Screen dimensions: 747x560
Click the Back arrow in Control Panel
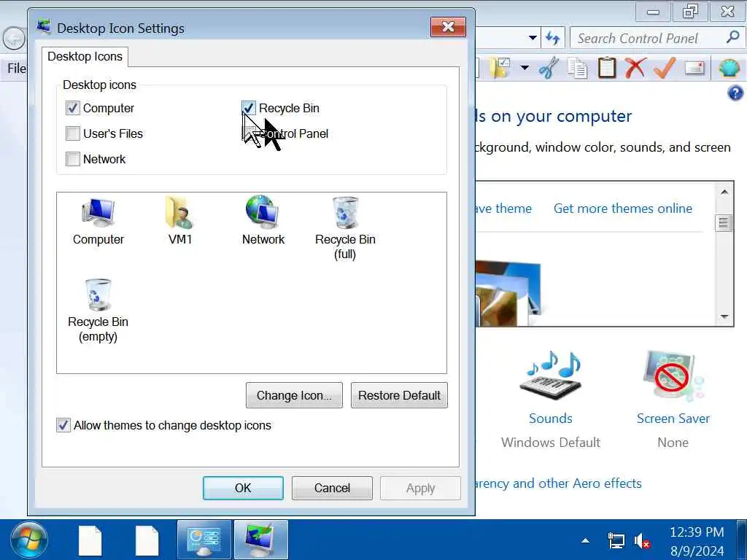tap(14, 38)
